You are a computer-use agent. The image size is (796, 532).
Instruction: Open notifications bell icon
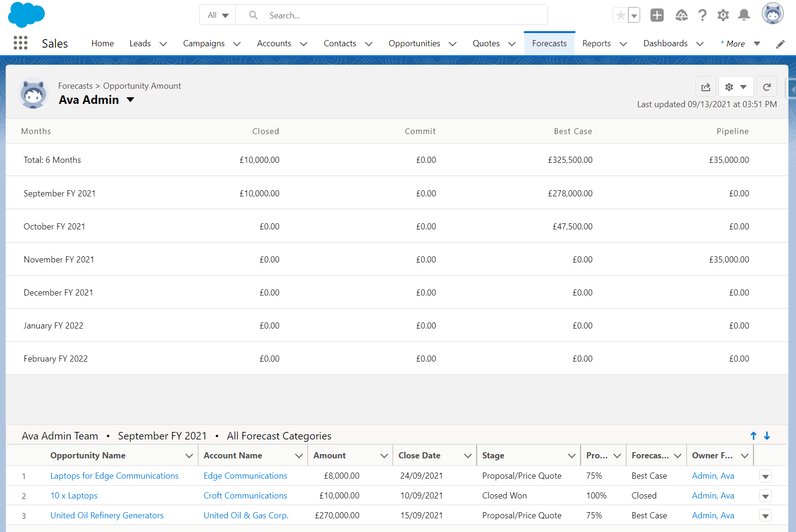point(744,15)
